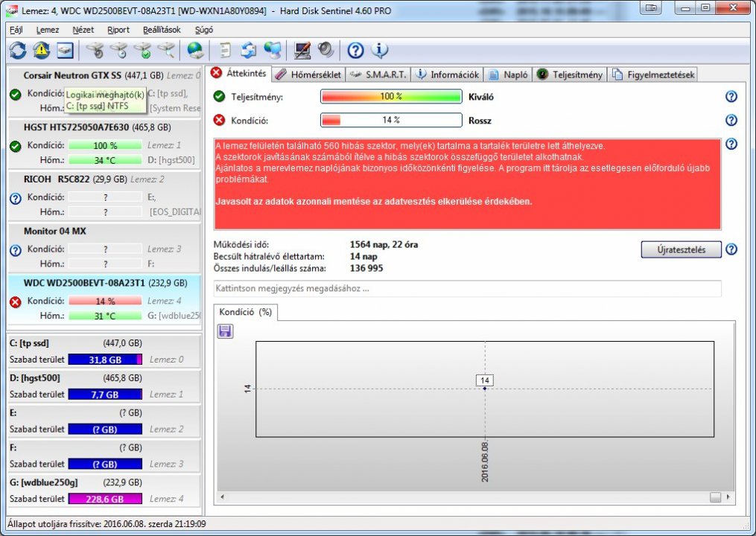Click the refresh with yellow warning icon

[x=42, y=50]
